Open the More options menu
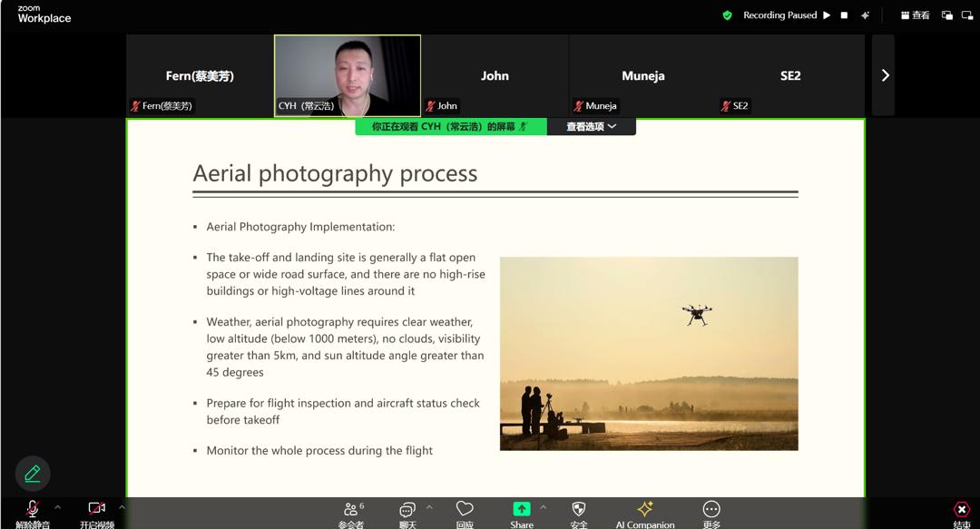Viewport: 980px width, 529px height. point(711,510)
